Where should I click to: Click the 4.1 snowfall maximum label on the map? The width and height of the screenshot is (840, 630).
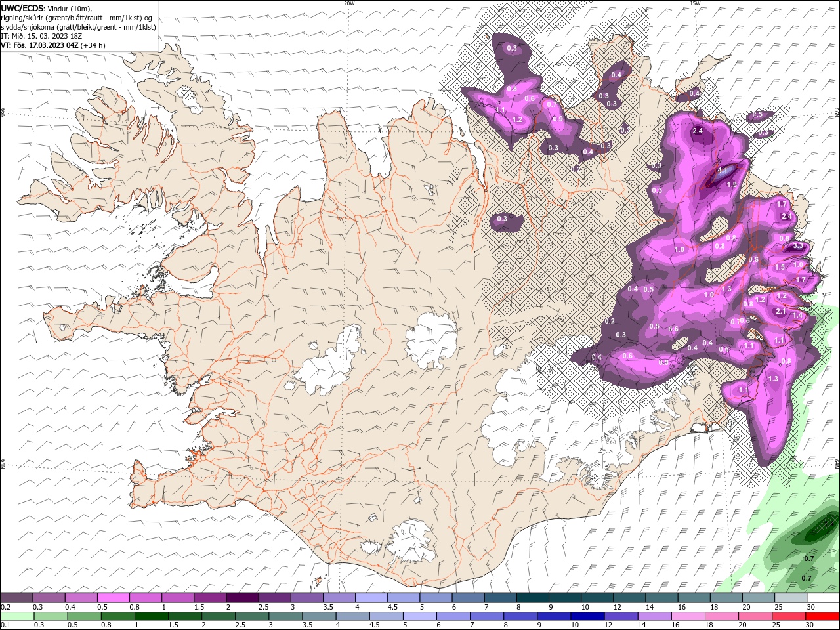pos(723,169)
